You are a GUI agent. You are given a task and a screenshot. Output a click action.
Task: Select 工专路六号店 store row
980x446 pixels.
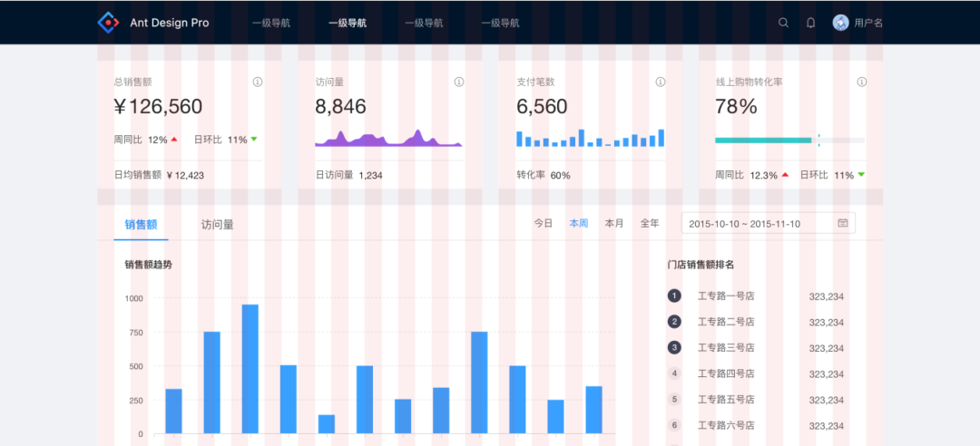[756, 425]
